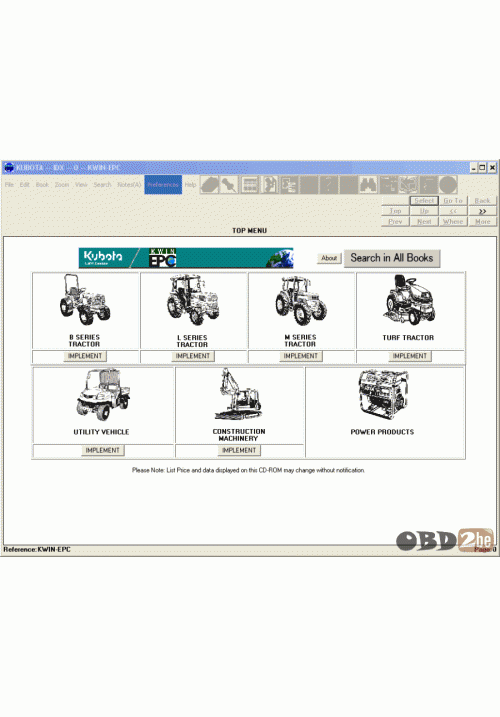The width and height of the screenshot is (500, 717).
Task: Click the price tag toolbar icon
Action: click(x=210, y=185)
